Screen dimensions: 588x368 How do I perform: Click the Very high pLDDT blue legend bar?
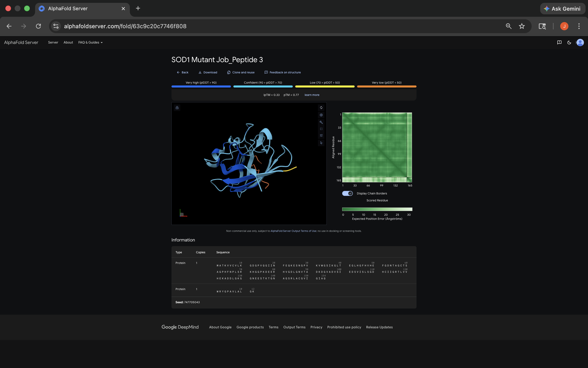(201, 86)
